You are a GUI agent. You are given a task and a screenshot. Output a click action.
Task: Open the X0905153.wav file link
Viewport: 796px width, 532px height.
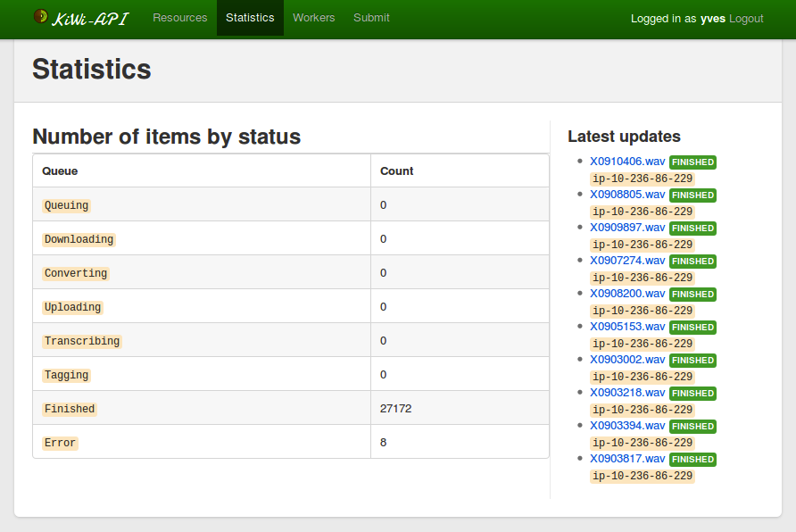tap(626, 327)
